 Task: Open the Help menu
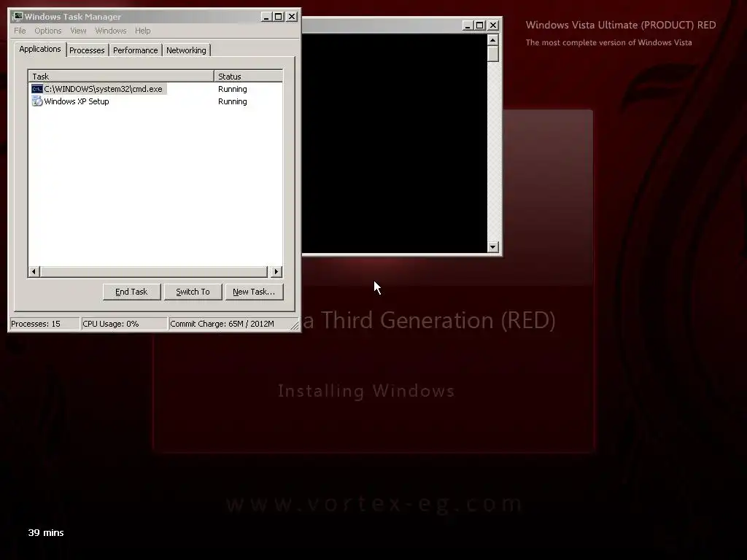[x=142, y=31]
